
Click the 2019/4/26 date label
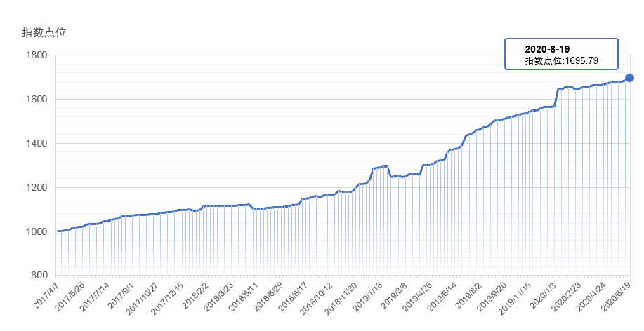point(416,296)
